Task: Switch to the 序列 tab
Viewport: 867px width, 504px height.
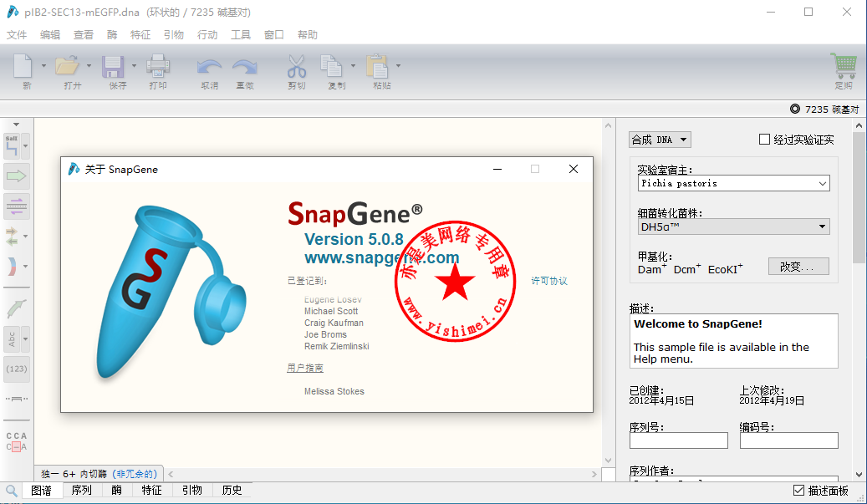Action: (81, 490)
